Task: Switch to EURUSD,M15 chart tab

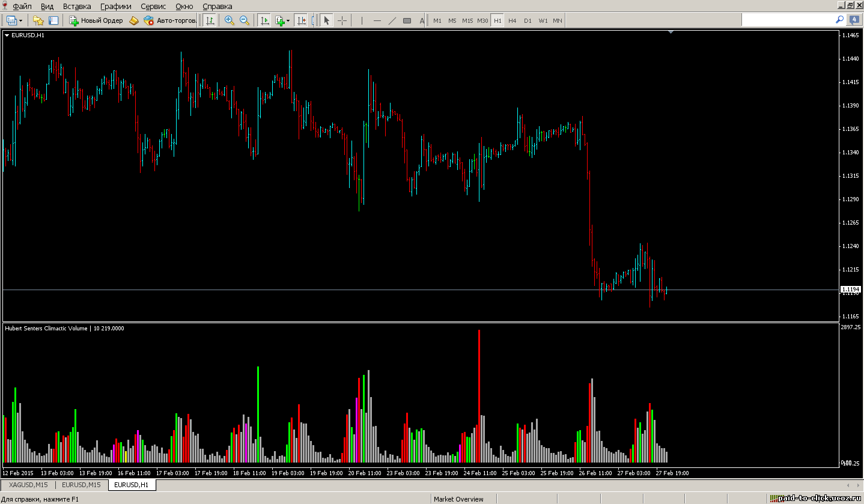Action: point(81,484)
